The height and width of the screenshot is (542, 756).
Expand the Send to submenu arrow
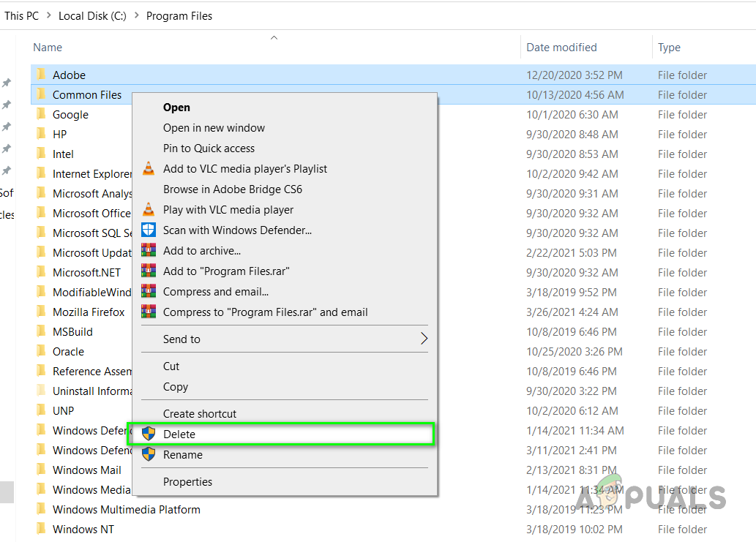[424, 339]
